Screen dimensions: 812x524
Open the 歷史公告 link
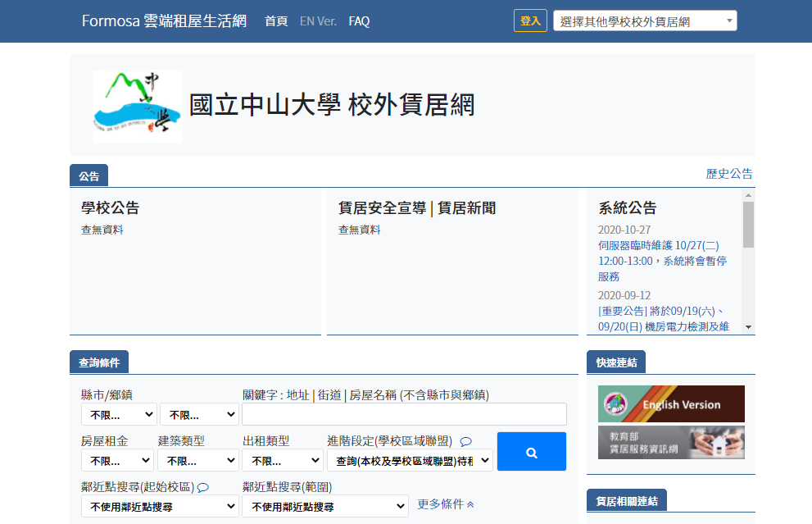(x=729, y=174)
